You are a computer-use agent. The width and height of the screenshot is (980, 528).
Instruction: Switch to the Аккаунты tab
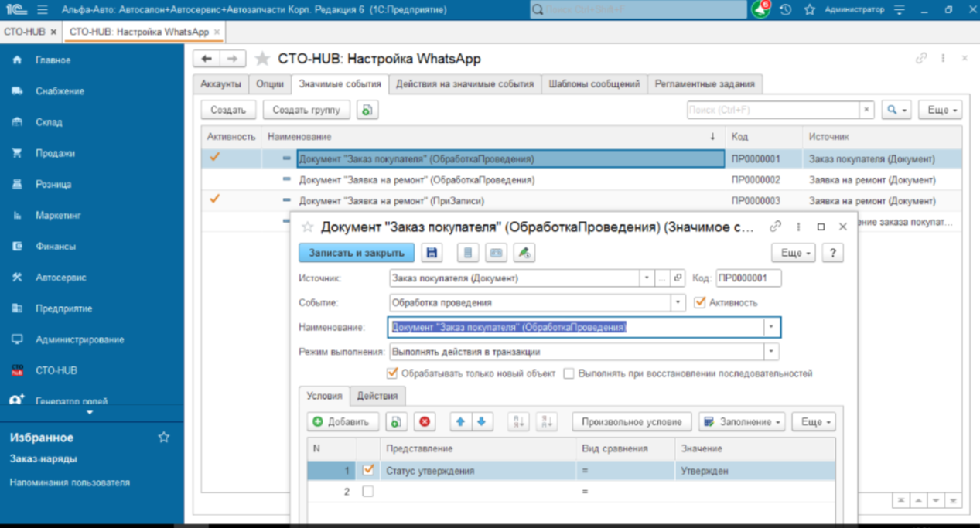tap(220, 84)
